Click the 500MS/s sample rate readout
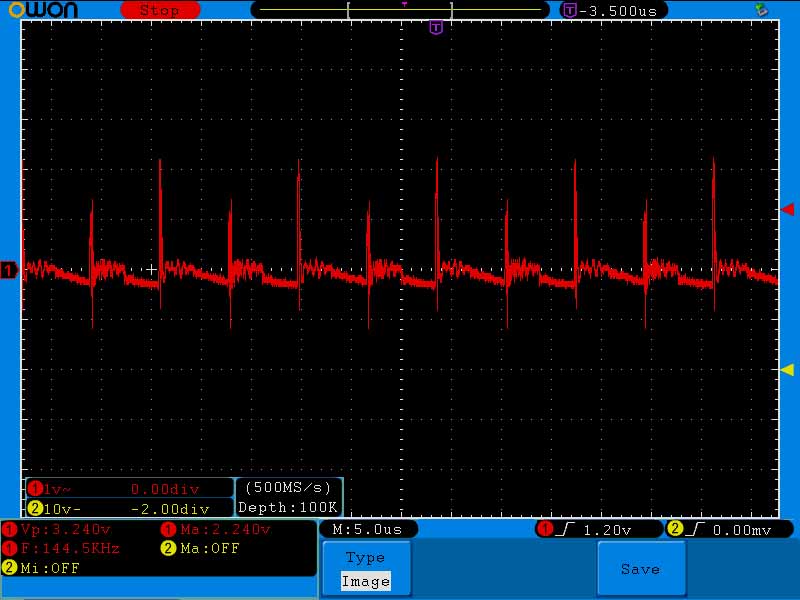The width and height of the screenshot is (800, 600). point(288,488)
